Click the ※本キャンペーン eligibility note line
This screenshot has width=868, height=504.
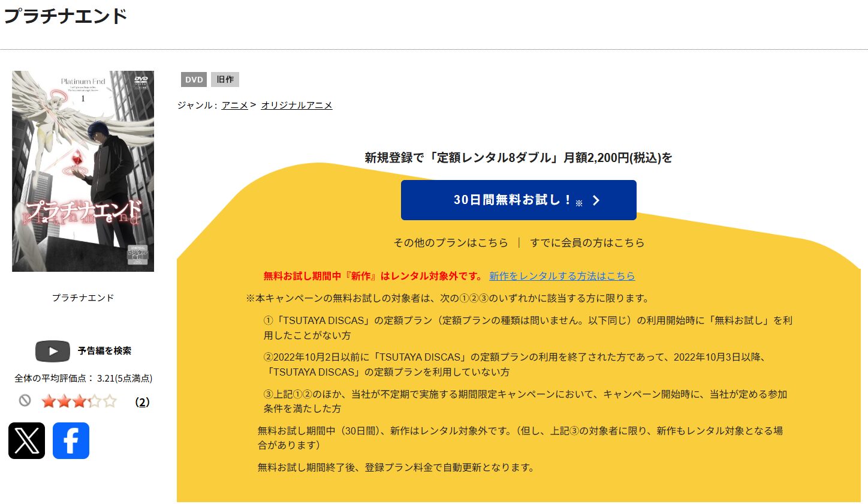click(x=448, y=298)
